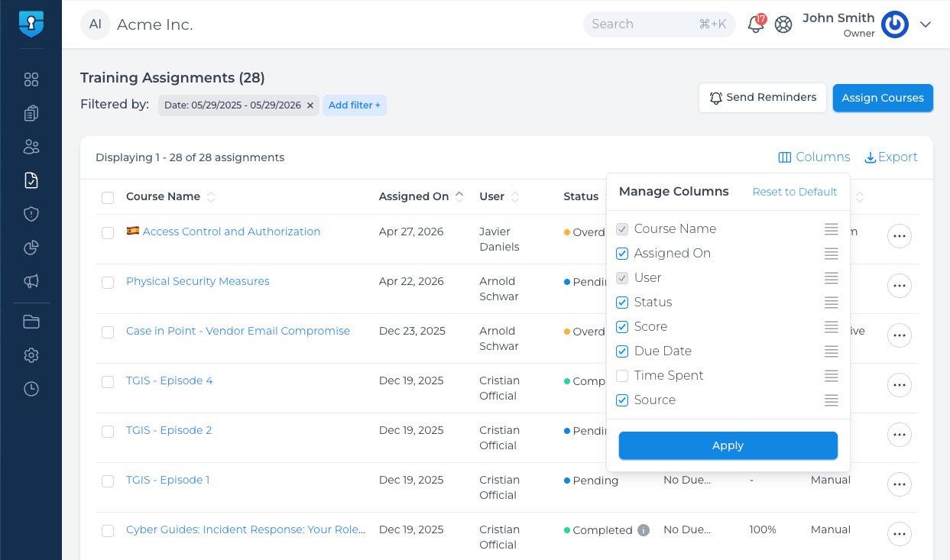This screenshot has height=560, width=950.
Task: Open row actions for TGIS - Episode 1
Action: [x=900, y=484]
